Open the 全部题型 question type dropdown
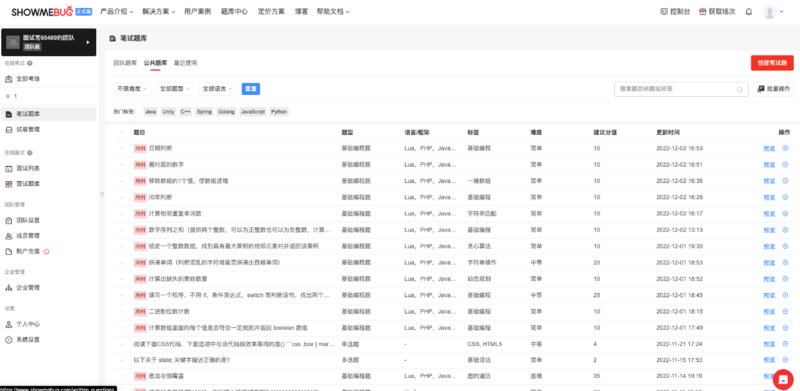The width and height of the screenshot is (800, 391). pyautogui.click(x=175, y=89)
